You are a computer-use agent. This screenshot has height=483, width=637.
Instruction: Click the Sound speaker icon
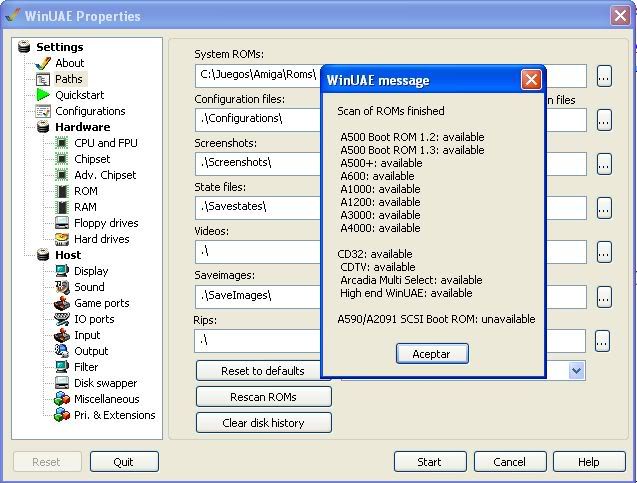(62, 287)
